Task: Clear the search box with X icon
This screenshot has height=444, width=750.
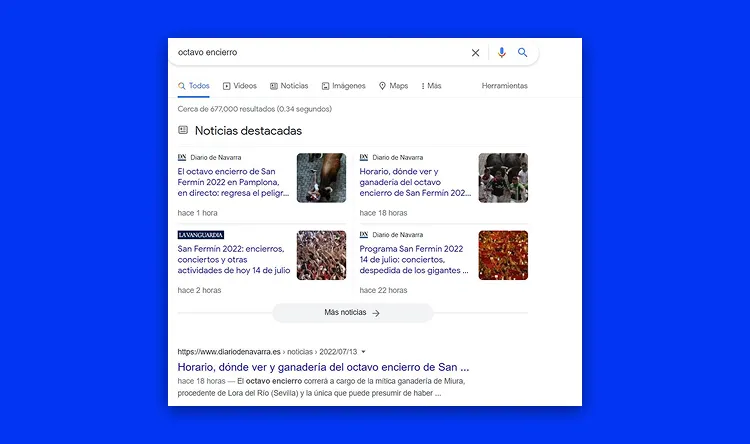Action: coord(475,53)
